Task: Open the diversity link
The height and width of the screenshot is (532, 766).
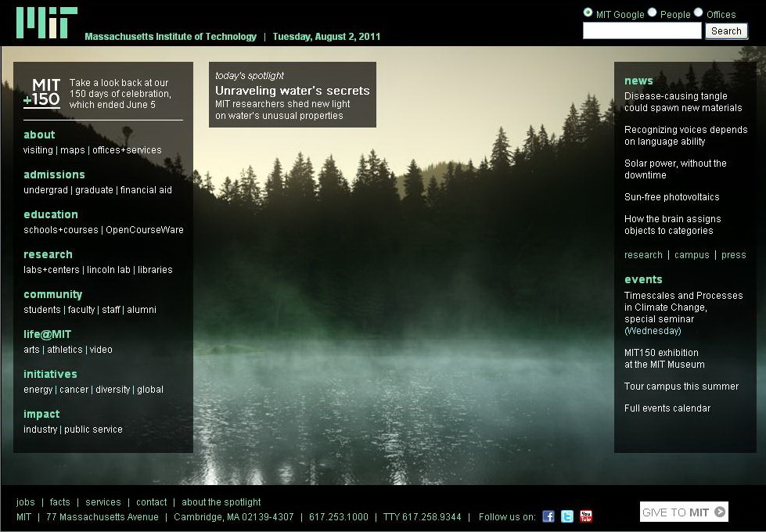Action: (113, 390)
